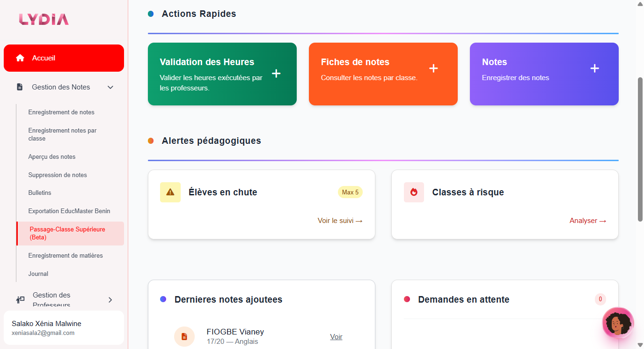Click the warning triangle icon for Élèves en chute

170,192
